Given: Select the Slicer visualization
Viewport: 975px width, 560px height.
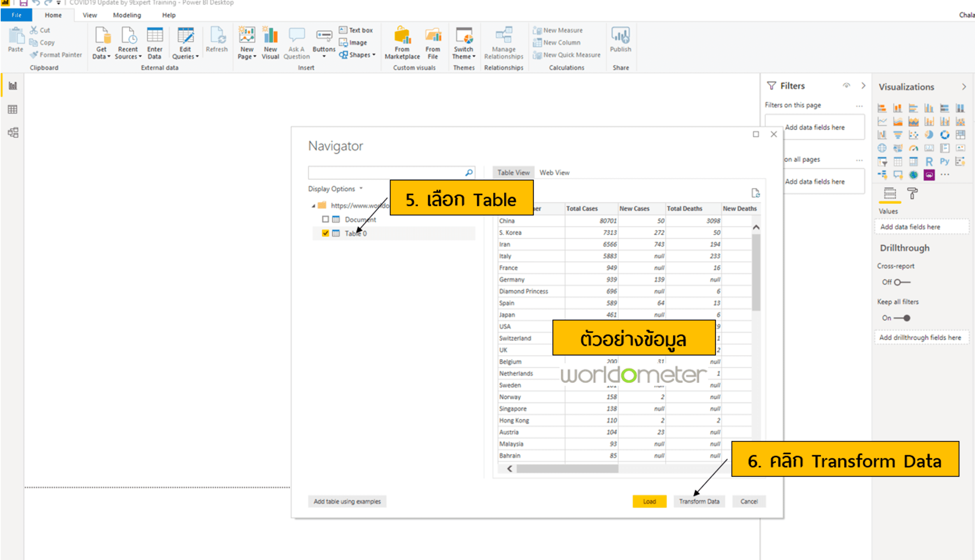Looking at the screenshot, I should tap(882, 162).
